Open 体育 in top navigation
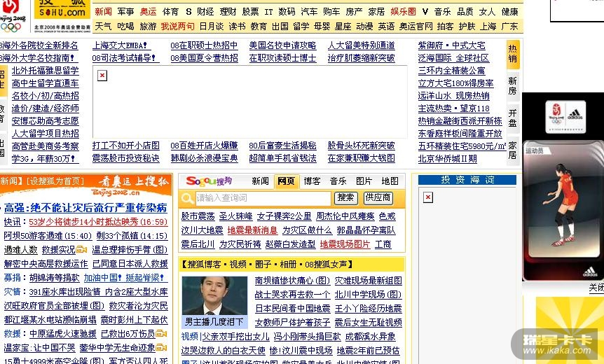 click(170, 11)
